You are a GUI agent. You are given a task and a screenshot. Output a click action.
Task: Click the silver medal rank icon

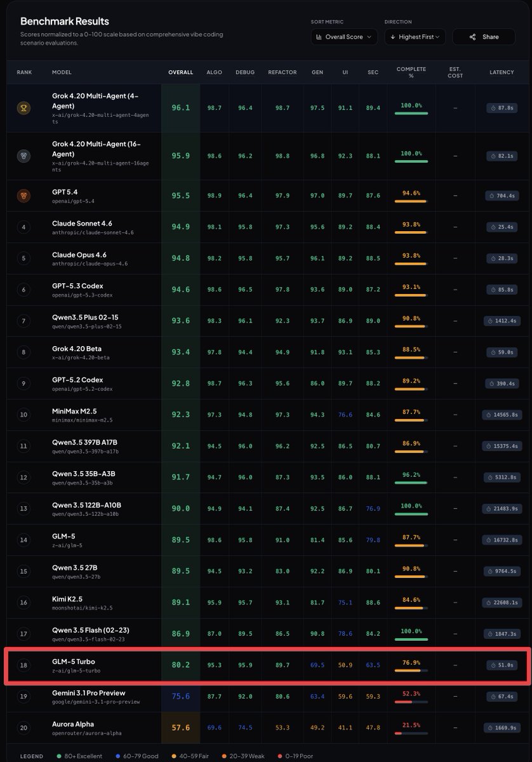[24, 156]
